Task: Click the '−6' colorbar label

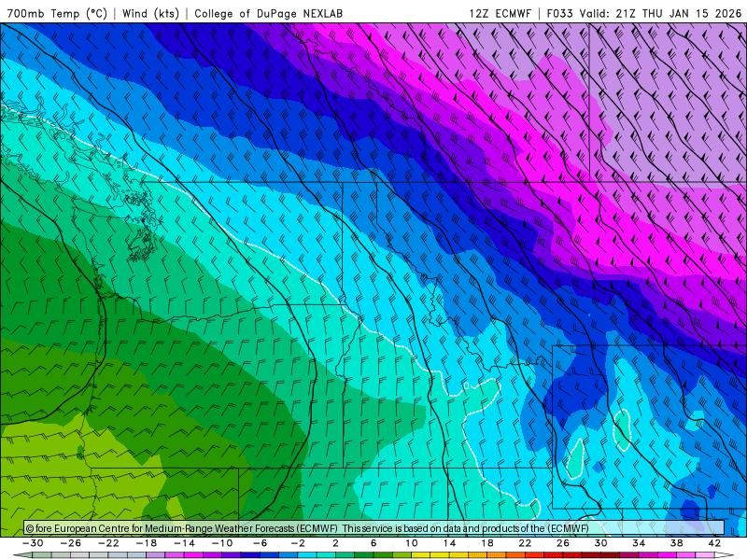Action: pyautogui.click(x=261, y=543)
